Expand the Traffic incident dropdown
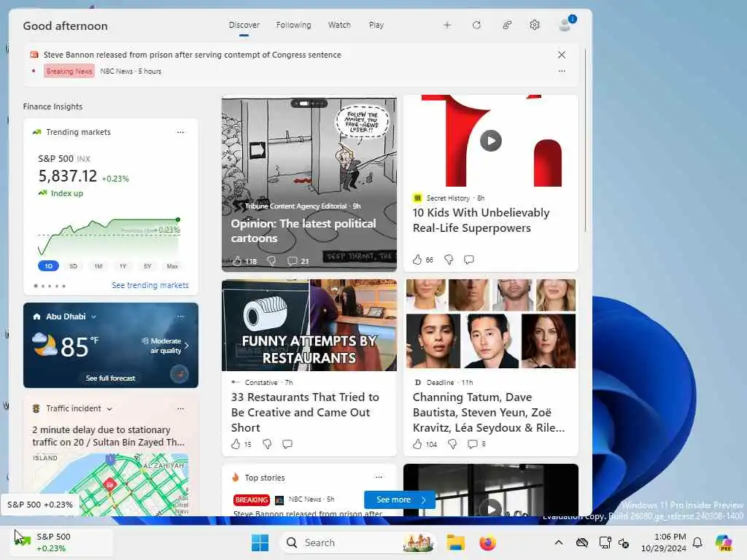The height and width of the screenshot is (560, 747). (109, 409)
